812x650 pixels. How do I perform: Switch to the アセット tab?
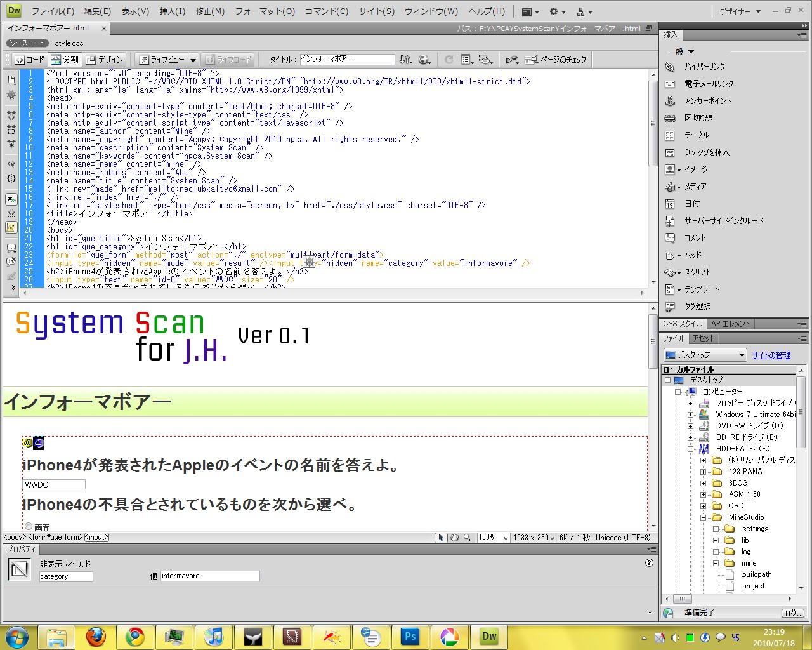pyautogui.click(x=704, y=338)
